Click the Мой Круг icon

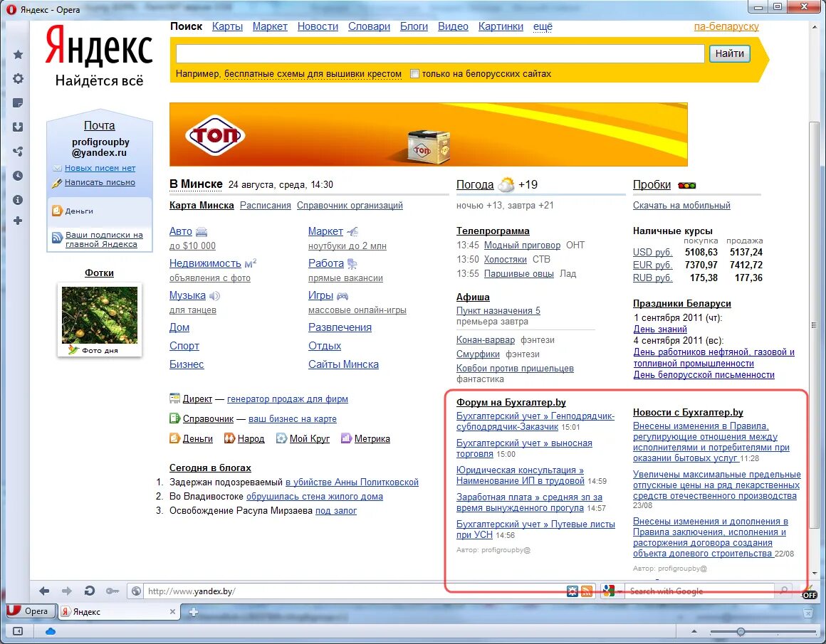[281, 438]
